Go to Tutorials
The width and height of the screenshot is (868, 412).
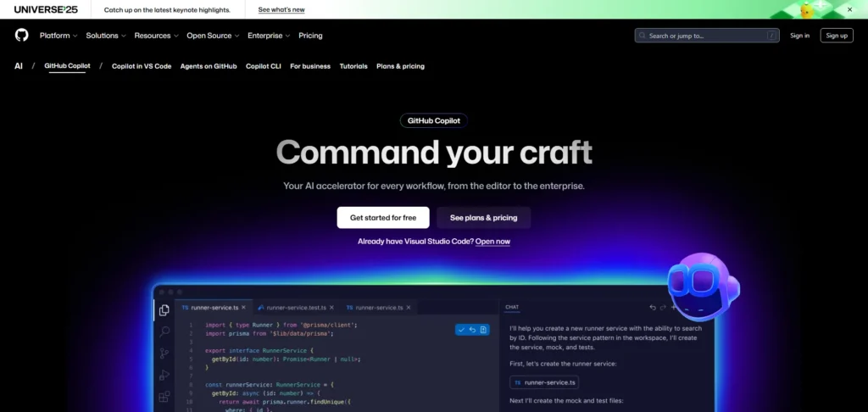tap(353, 66)
